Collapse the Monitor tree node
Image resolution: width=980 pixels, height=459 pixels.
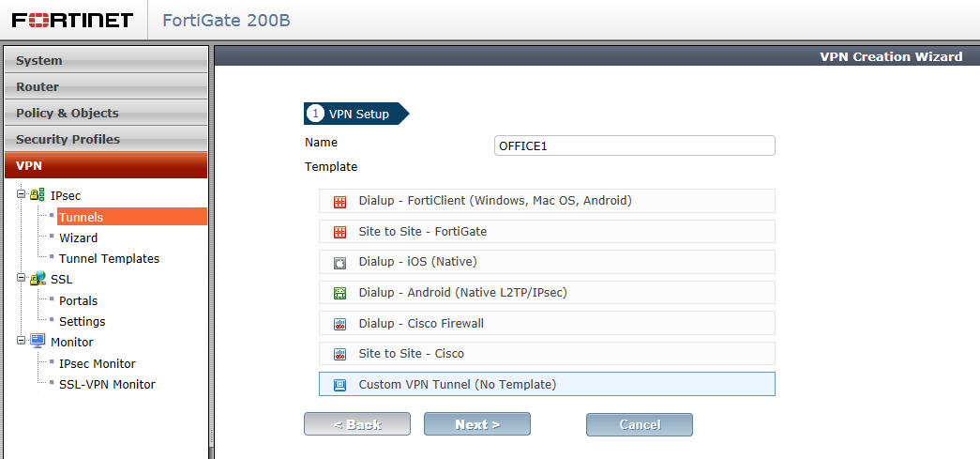(22, 341)
